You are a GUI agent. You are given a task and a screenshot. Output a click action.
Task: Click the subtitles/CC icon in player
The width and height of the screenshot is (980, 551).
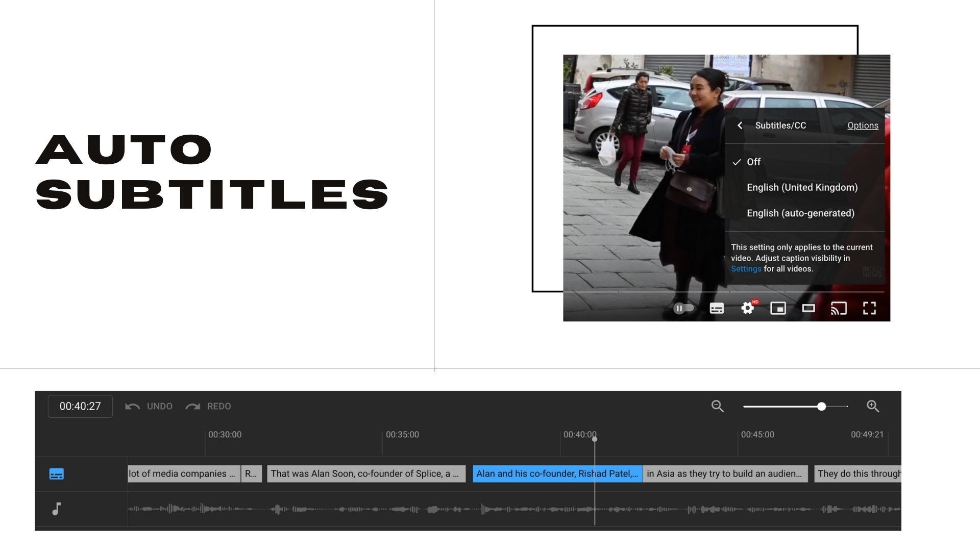(717, 308)
